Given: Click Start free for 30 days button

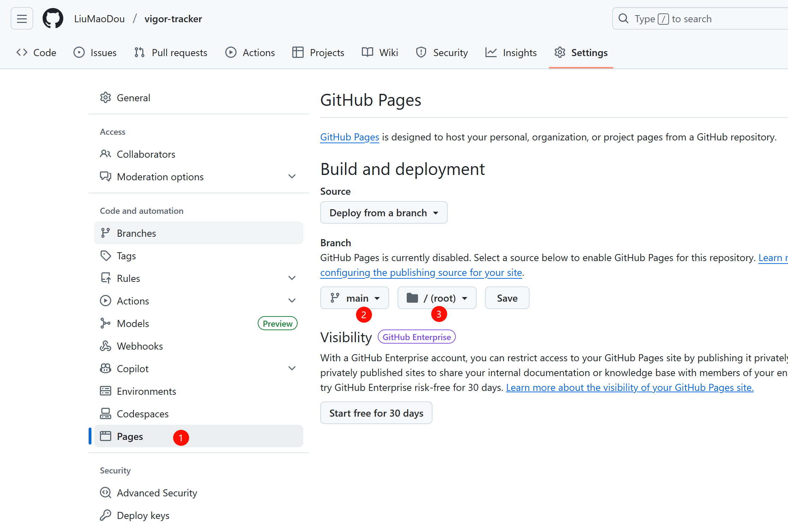Looking at the screenshot, I should tap(376, 413).
